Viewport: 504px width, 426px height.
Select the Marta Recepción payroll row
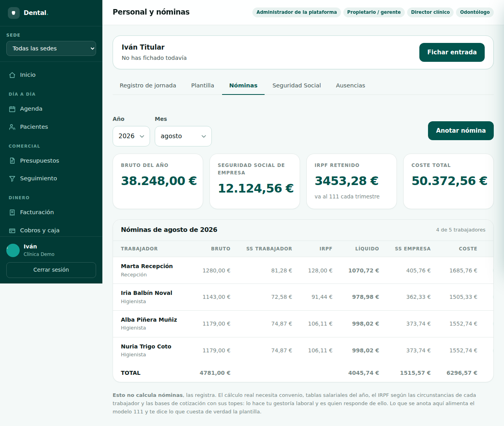(303, 270)
